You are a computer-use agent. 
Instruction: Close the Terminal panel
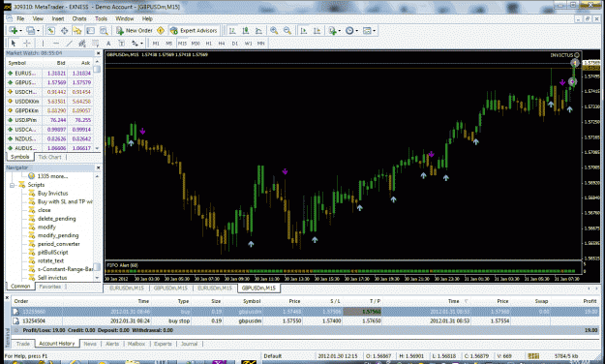[x=8, y=297]
